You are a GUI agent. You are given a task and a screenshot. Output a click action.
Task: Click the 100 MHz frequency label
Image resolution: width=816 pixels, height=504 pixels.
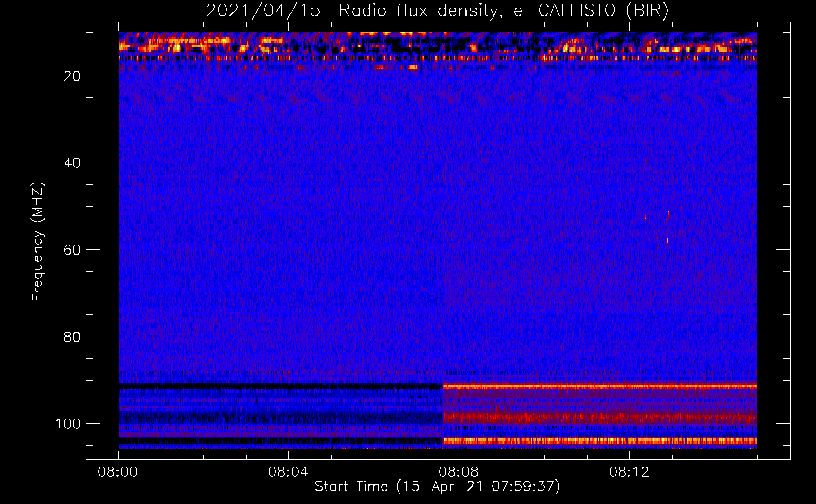click(x=68, y=424)
